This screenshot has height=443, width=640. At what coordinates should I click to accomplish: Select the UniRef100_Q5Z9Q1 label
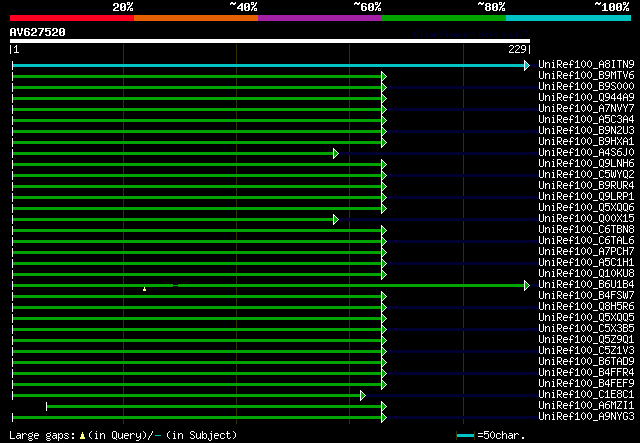[586, 340]
